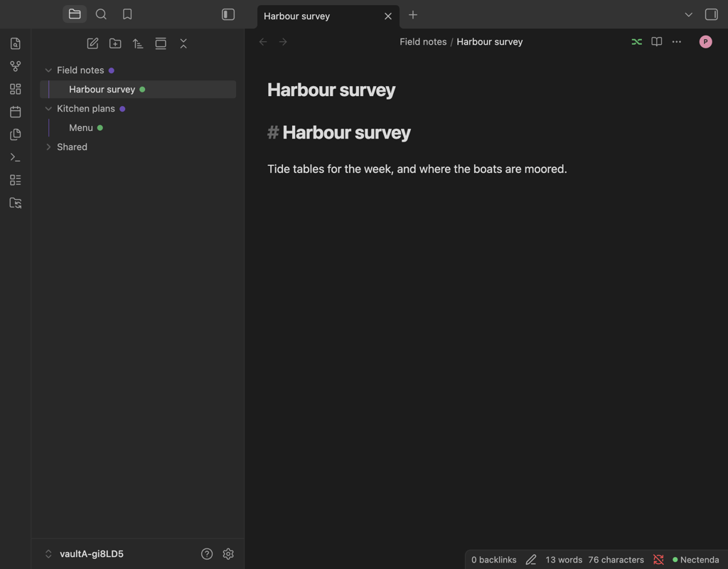Screen dimensions: 728x569
Task: Click the green sync arrows icon
Action: tap(636, 42)
